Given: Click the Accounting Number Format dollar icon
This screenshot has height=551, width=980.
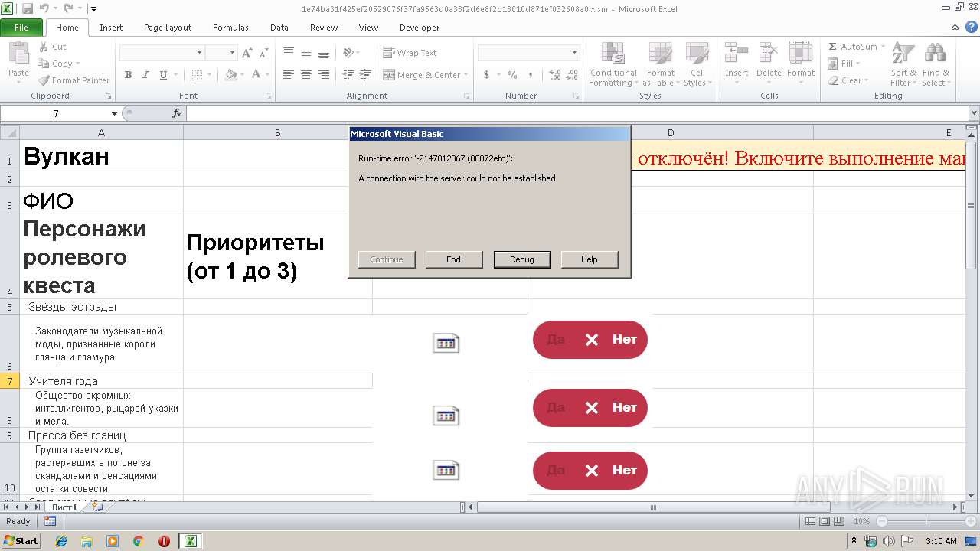Looking at the screenshot, I should click(x=486, y=75).
